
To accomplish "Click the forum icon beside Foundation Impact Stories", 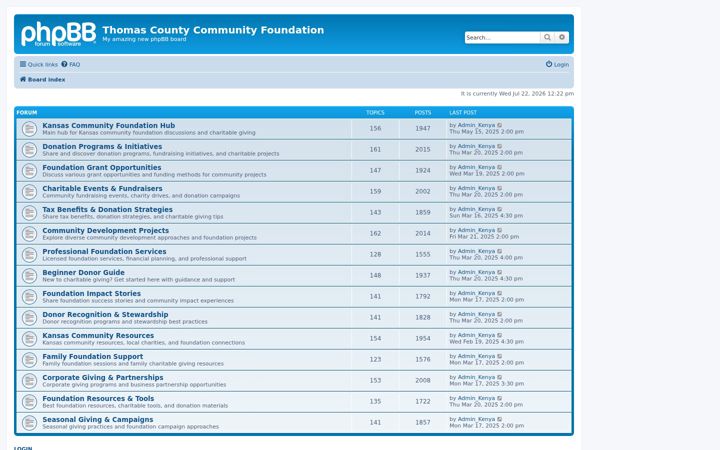I will click(x=29, y=297).
